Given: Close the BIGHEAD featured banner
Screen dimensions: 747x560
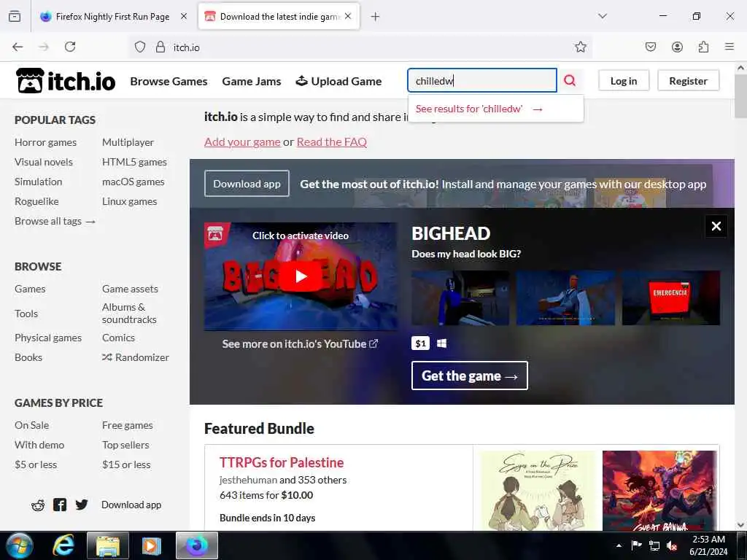Looking at the screenshot, I should (716, 226).
